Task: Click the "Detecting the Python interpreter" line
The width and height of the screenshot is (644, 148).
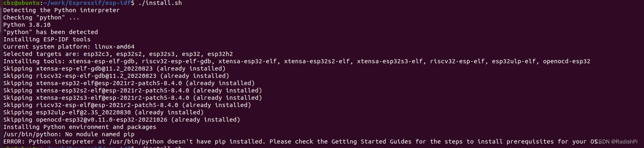Action: (61, 10)
